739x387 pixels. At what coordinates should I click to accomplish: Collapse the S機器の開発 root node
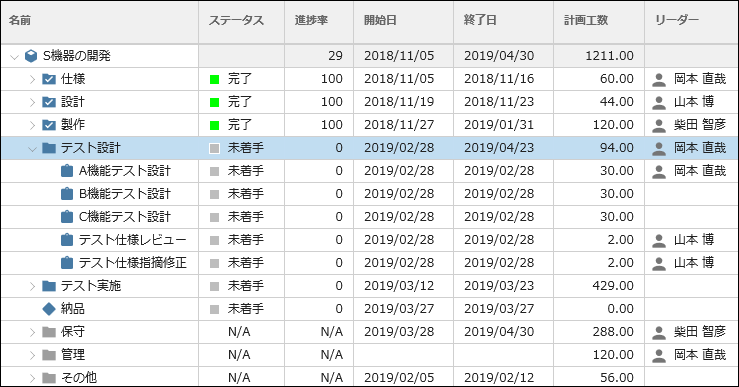pyautogui.click(x=14, y=57)
